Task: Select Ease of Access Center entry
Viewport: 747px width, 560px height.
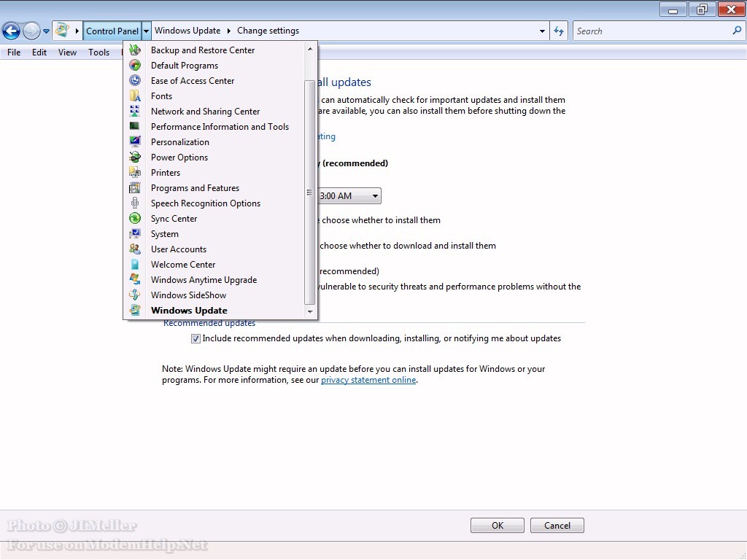Action: click(214, 80)
